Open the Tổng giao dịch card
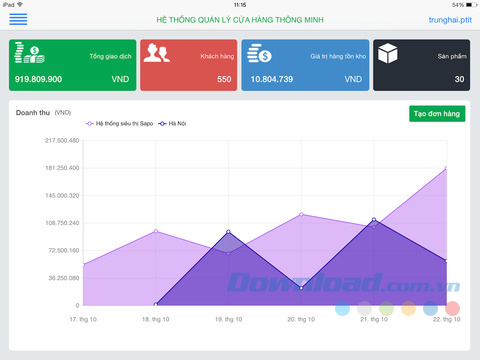Screen dimensions: 480x360 73,65
